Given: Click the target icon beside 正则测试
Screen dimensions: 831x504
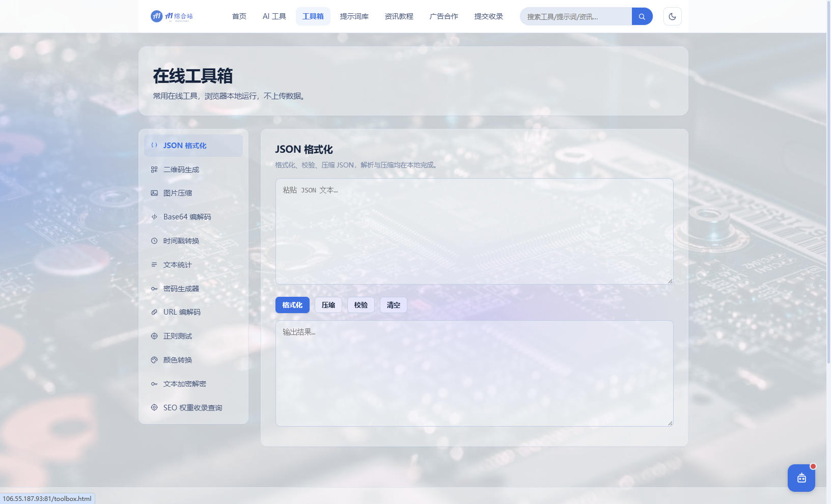Looking at the screenshot, I should click(x=154, y=336).
